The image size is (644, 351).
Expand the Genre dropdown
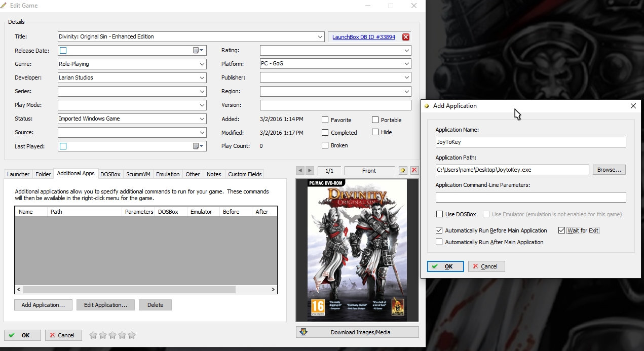202,64
